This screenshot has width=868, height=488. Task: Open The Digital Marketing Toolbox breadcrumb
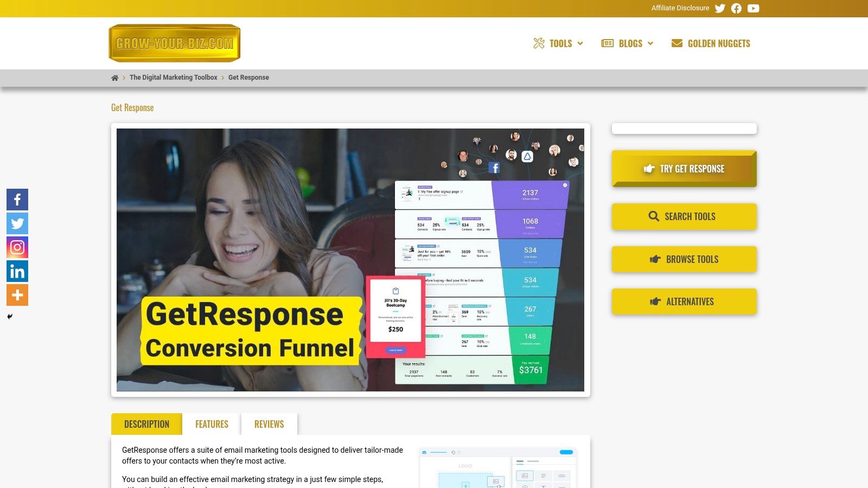coord(173,78)
